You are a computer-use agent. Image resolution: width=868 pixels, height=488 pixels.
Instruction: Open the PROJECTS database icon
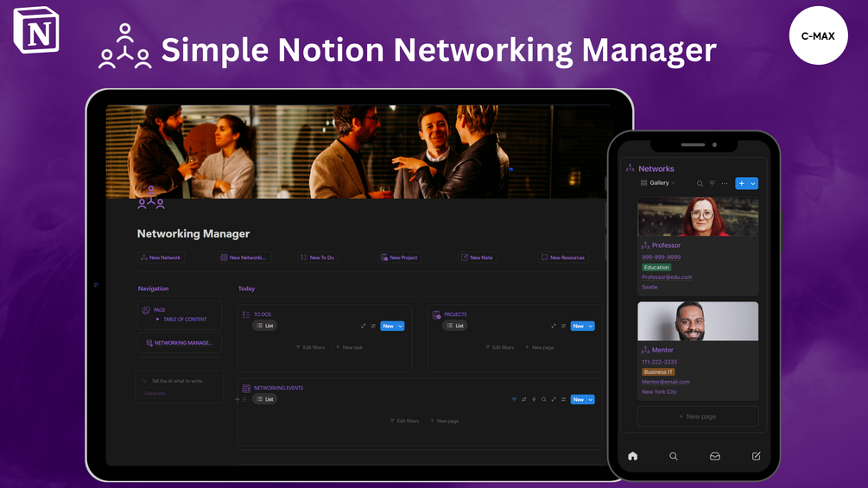coord(436,314)
